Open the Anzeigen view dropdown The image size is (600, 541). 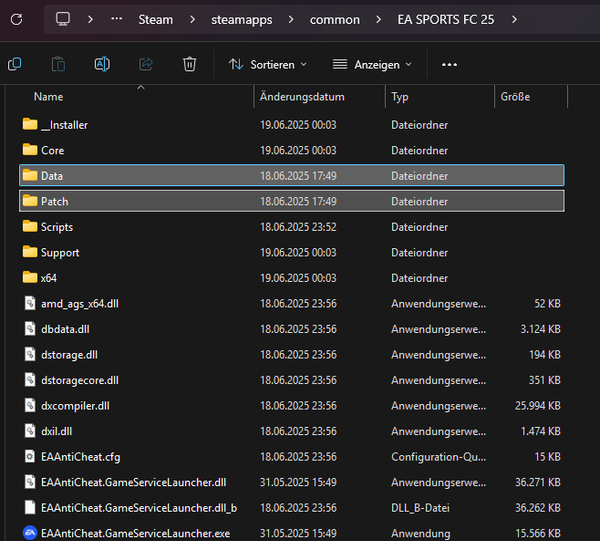372,65
